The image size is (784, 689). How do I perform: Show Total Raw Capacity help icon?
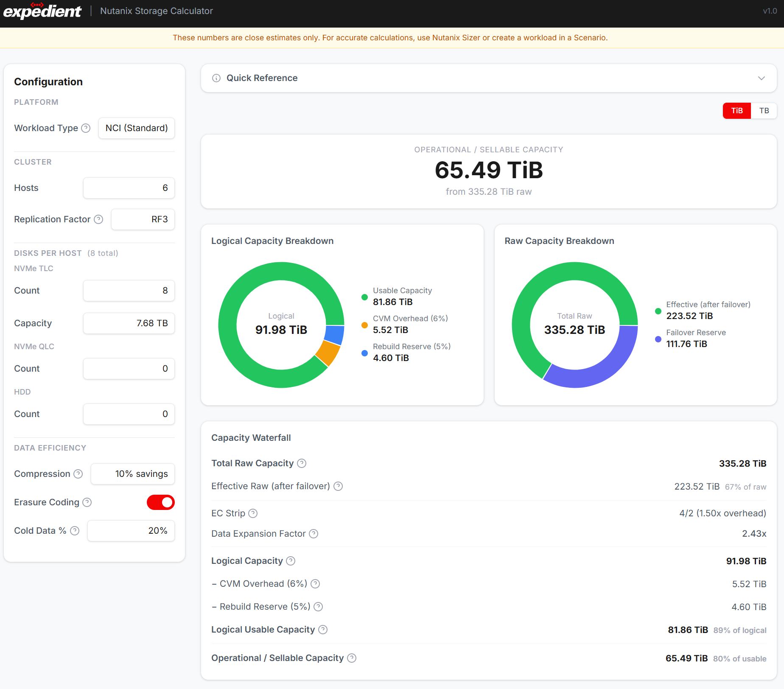302,463
